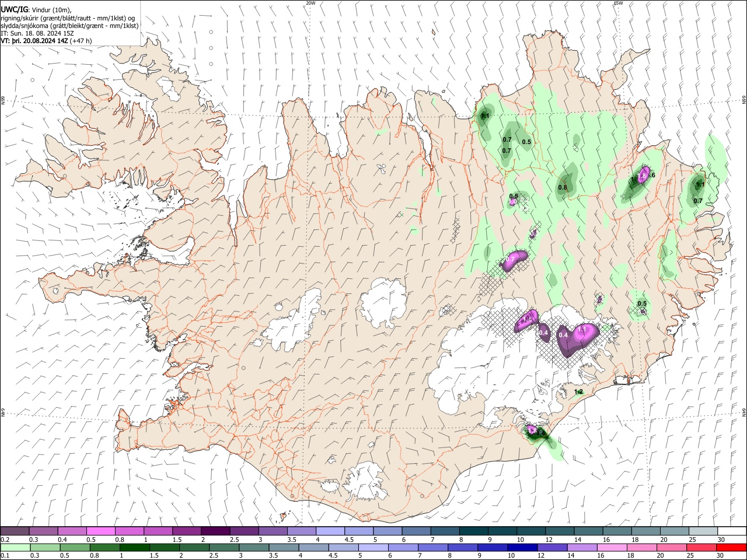Image resolution: width=747 pixels, height=560 pixels.
Task: Click the deep blue 10 mm rain swatch
Action: (522, 547)
